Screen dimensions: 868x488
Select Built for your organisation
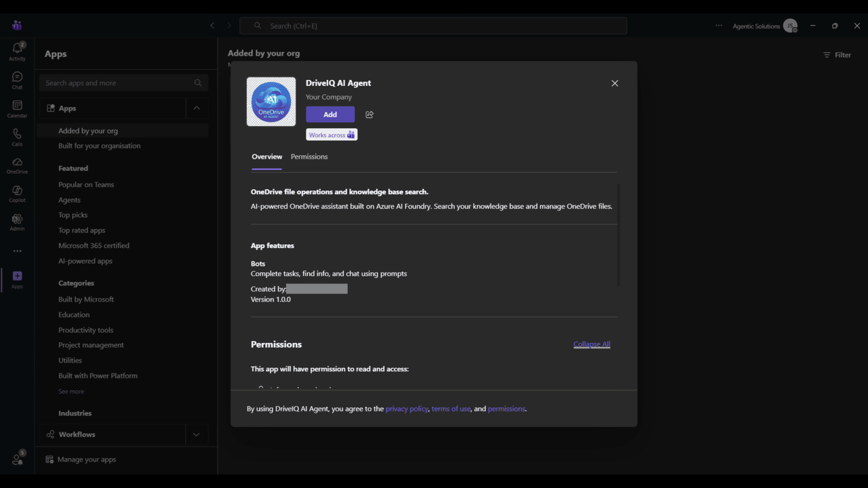coord(100,146)
